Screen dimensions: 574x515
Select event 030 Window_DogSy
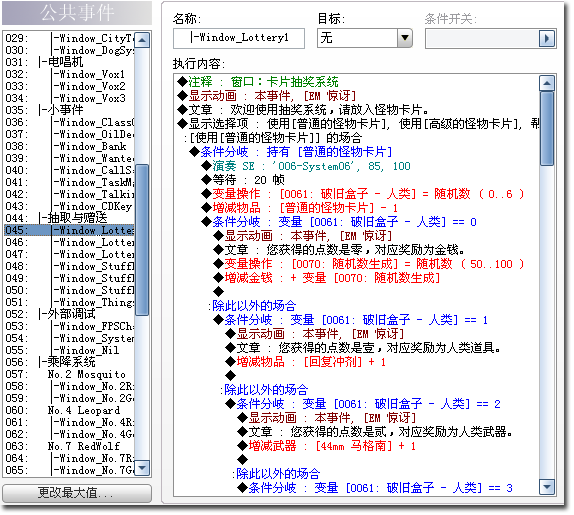coord(70,51)
